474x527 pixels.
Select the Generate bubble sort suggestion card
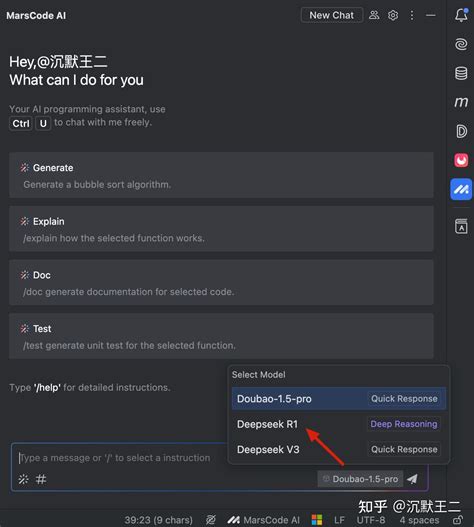tap(221, 175)
